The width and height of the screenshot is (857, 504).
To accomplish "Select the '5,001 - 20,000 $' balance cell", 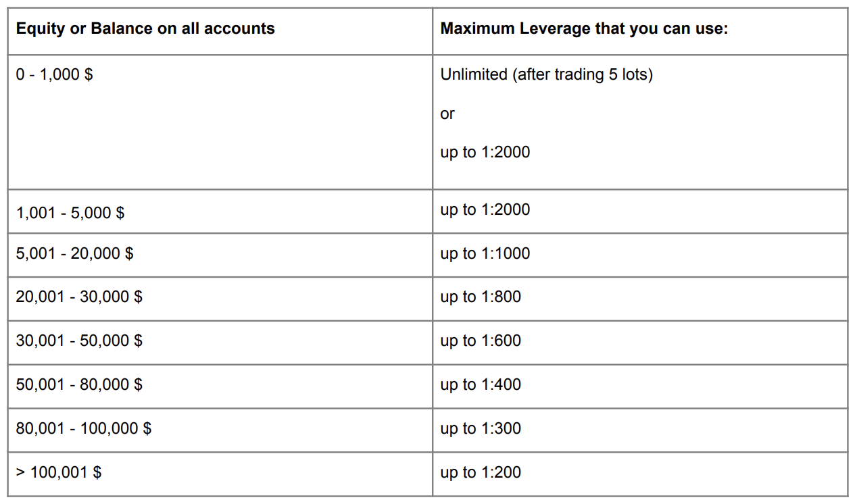I will (74, 253).
